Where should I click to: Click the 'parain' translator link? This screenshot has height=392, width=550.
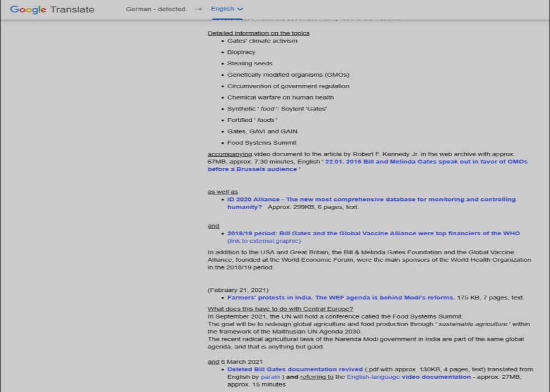coord(271,377)
